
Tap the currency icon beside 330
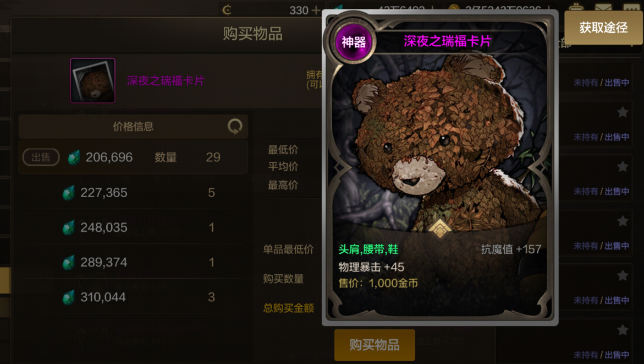point(227,10)
